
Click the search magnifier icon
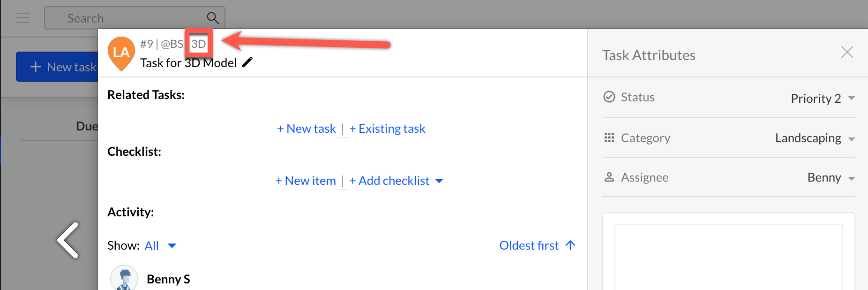(x=213, y=18)
